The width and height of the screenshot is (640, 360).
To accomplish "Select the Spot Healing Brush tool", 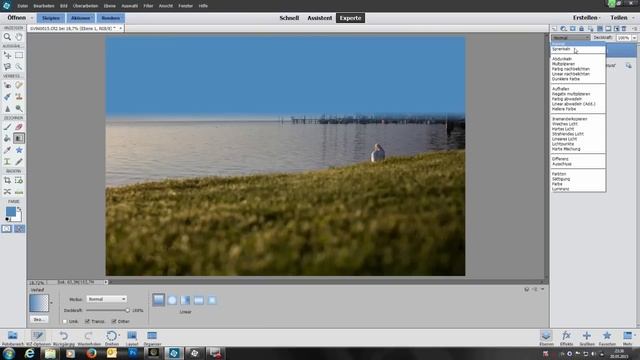I will click(x=19, y=85).
